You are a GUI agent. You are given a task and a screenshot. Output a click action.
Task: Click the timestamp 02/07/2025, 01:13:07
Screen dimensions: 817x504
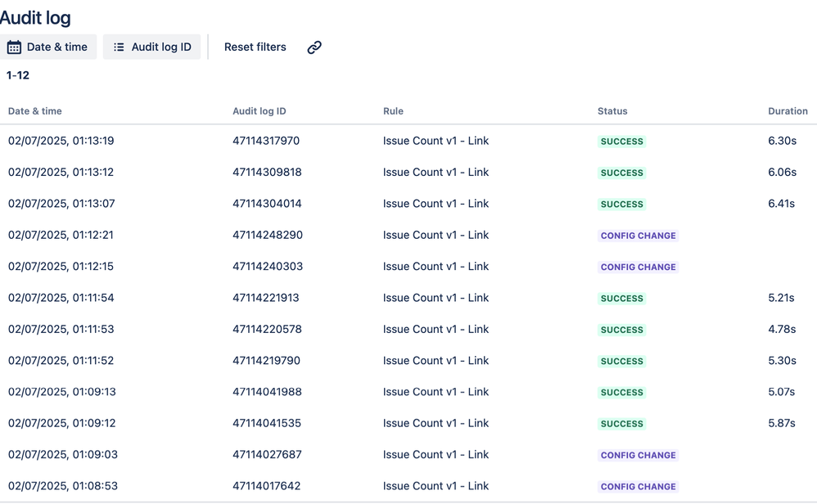click(61, 204)
